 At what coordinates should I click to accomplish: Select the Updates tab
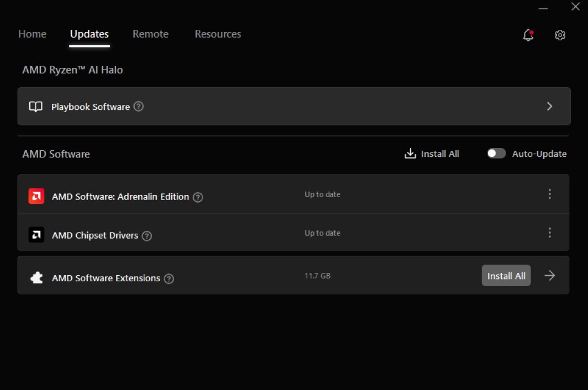90,34
